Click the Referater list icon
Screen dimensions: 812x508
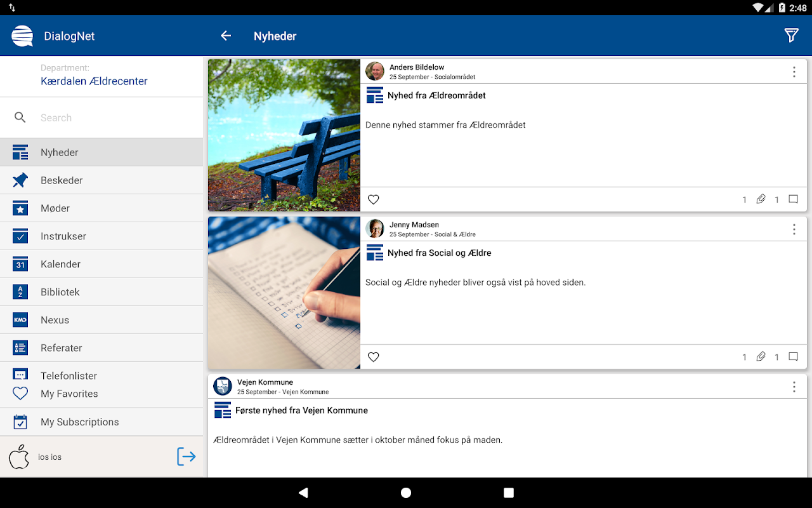(x=20, y=348)
